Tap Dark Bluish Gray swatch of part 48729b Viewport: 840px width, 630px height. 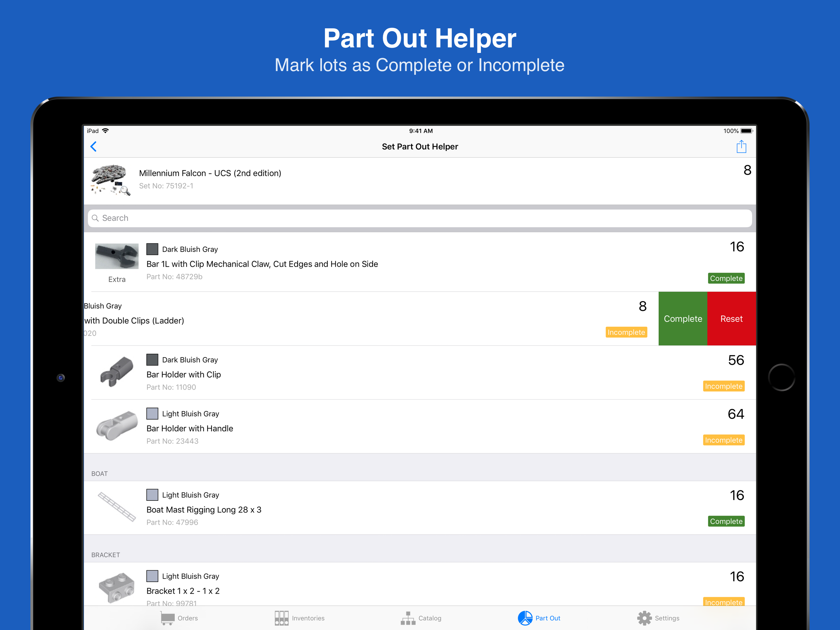(152, 249)
